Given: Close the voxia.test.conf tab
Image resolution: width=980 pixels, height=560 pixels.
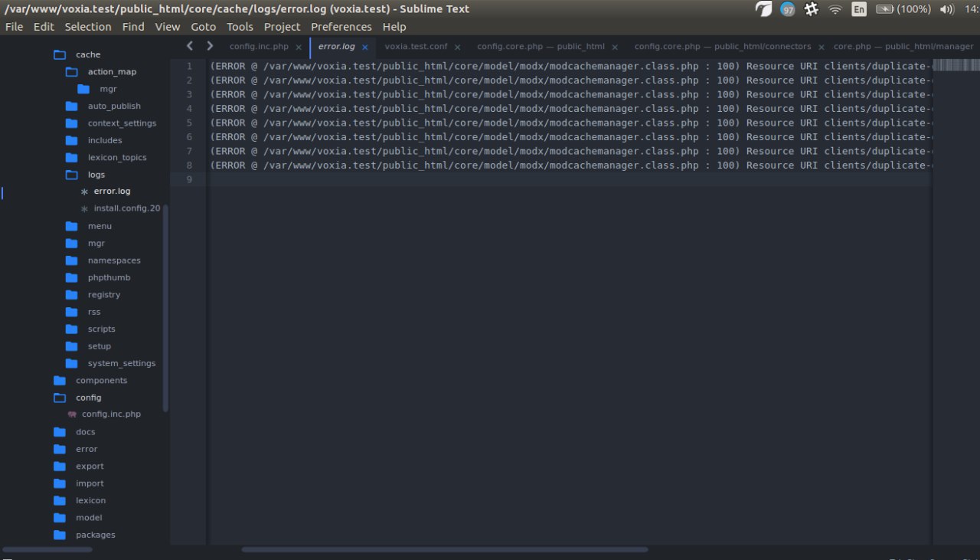Looking at the screenshot, I should tap(458, 47).
